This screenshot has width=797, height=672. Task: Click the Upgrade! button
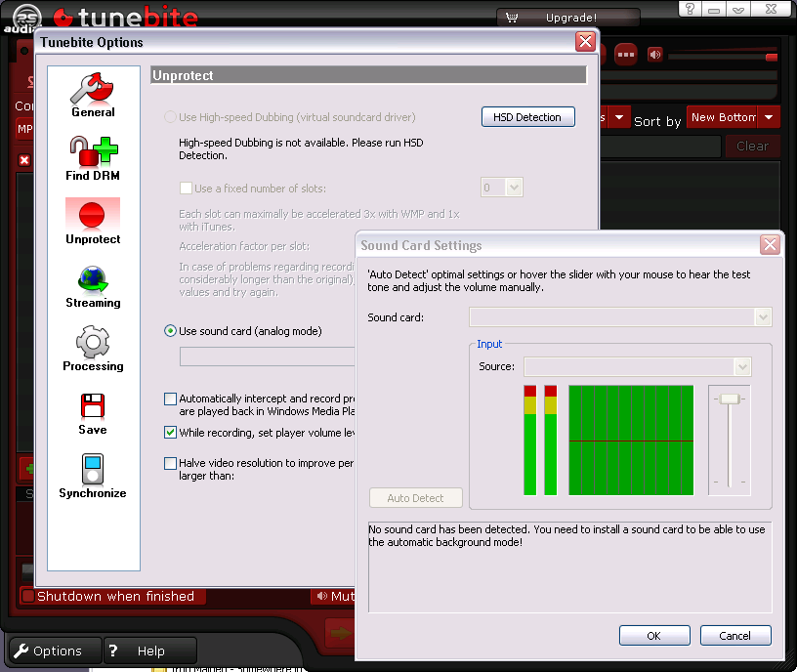(x=567, y=18)
